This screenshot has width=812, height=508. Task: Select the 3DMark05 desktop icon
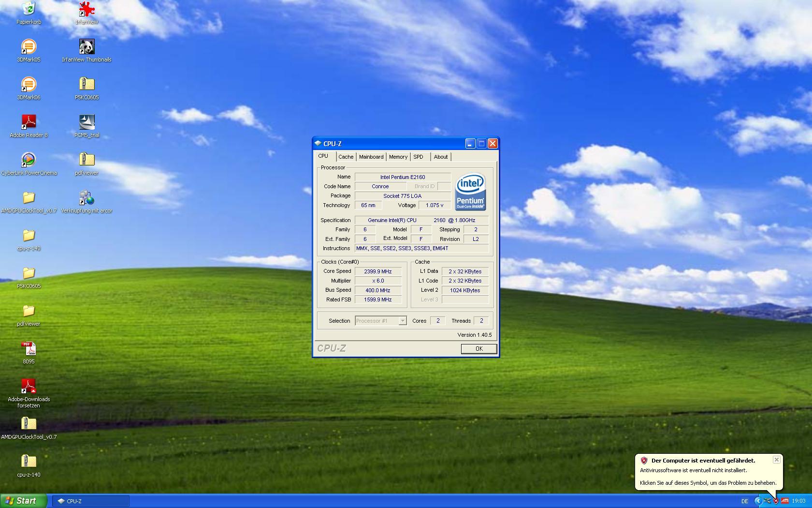29,50
